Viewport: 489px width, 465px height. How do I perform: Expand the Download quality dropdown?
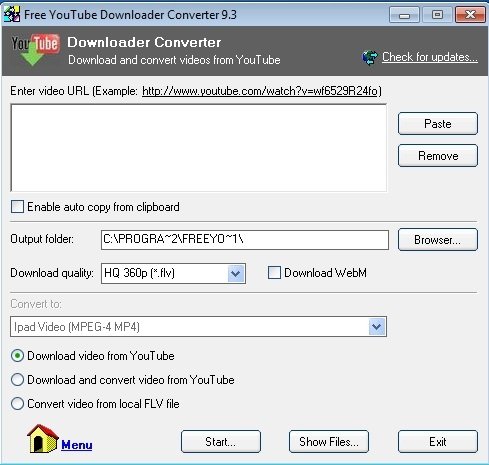236,274
